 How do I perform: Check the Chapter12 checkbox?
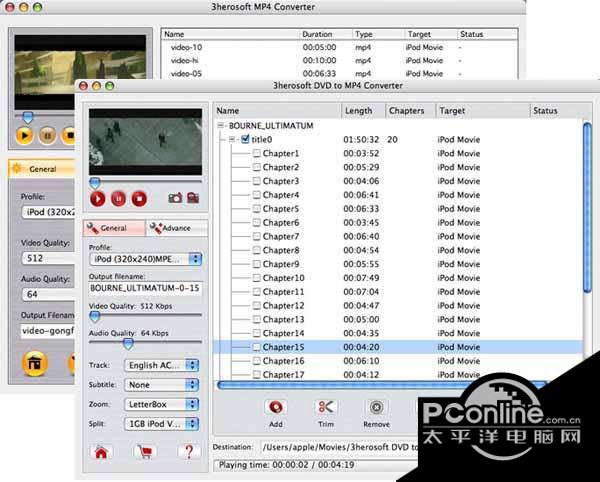tap(256, 306)
